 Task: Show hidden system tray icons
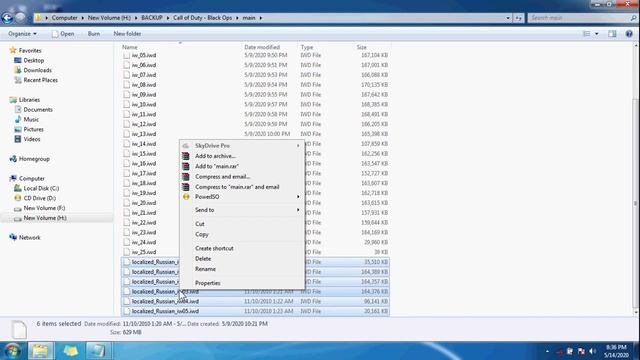547,351
